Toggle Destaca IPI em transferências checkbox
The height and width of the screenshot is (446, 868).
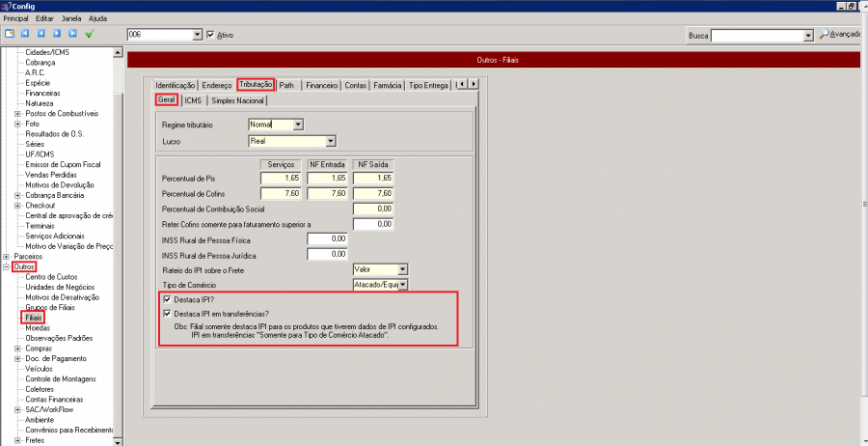[x=168, y=313]
